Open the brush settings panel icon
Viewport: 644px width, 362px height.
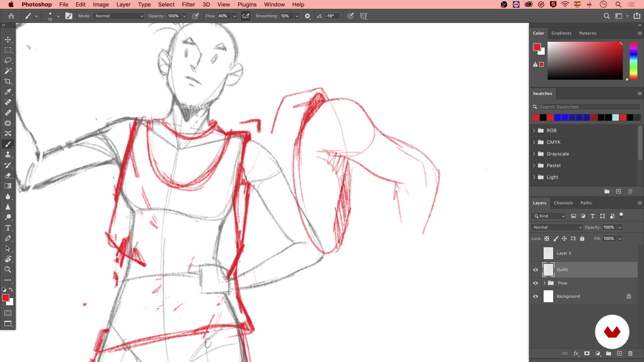tap(69, 16)
